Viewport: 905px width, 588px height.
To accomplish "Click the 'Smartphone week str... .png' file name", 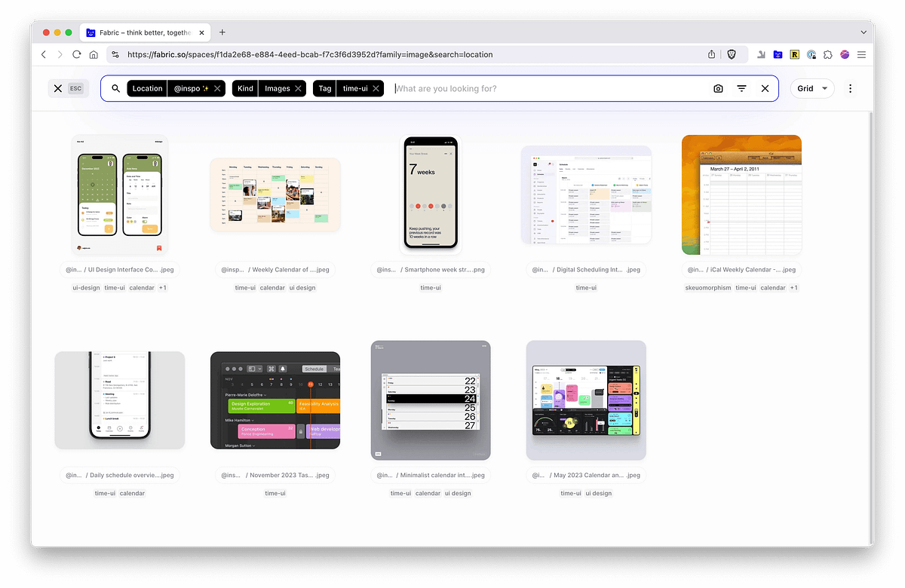I will (444, 269).
